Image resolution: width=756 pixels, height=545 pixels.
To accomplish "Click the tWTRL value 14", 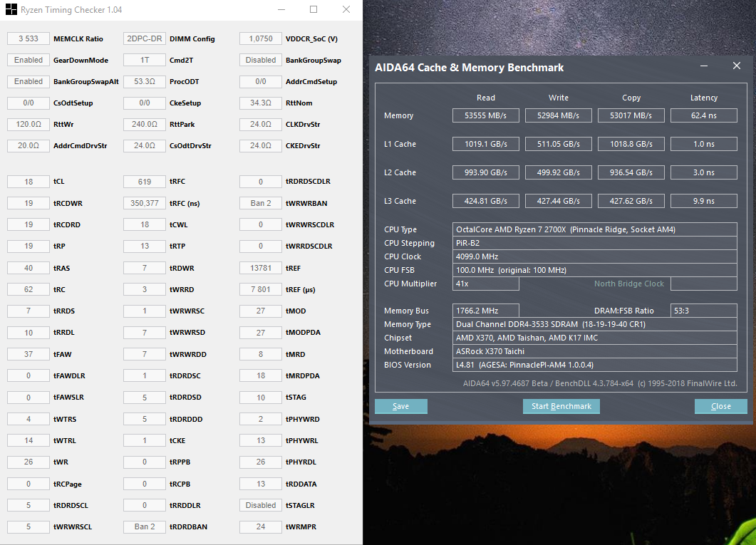I will (29, 440).
